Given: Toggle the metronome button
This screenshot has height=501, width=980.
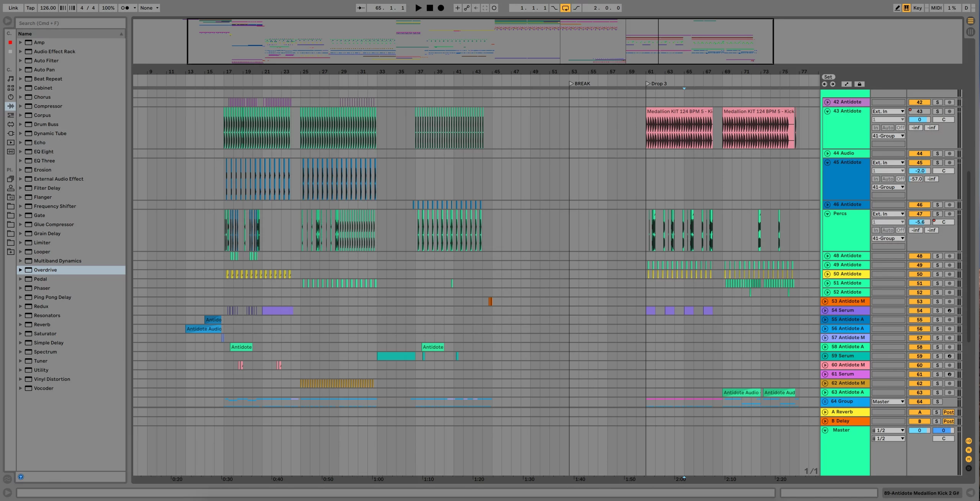Looking at the screenshot, I should click(125, 8).
